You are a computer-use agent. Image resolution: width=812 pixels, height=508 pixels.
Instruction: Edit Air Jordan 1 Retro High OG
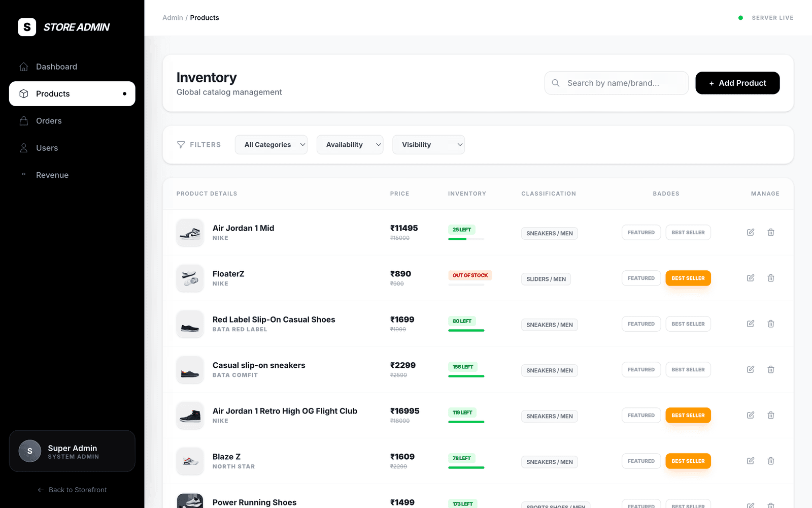click(751, 415)
